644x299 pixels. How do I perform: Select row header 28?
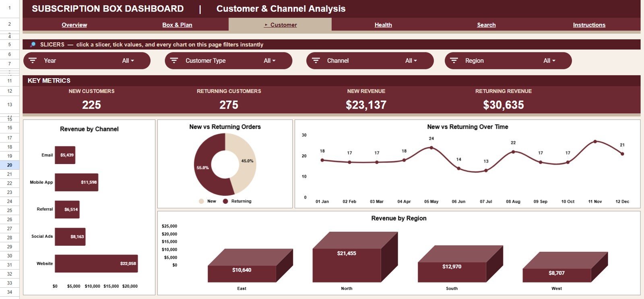tap(10, 238)
